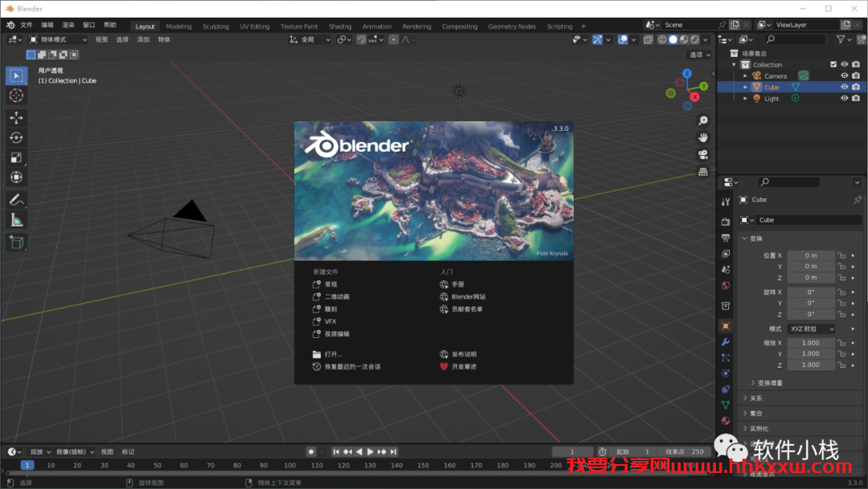The width and height of the screenshot is (868, 489).
Task: Toggle lock on Scale X
Action: 841,343
